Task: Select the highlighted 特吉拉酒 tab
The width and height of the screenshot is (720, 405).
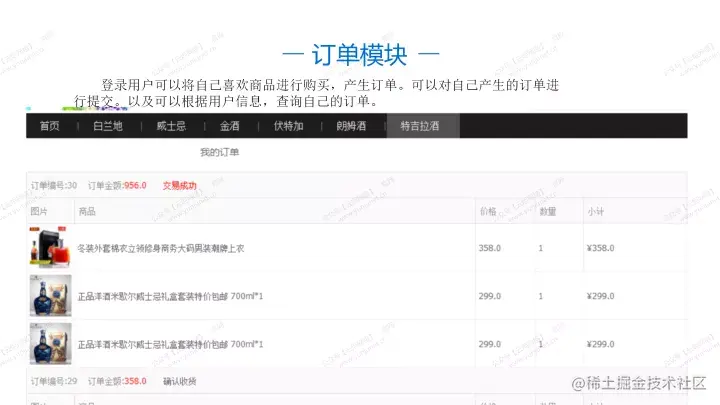Action: point(423,126)
